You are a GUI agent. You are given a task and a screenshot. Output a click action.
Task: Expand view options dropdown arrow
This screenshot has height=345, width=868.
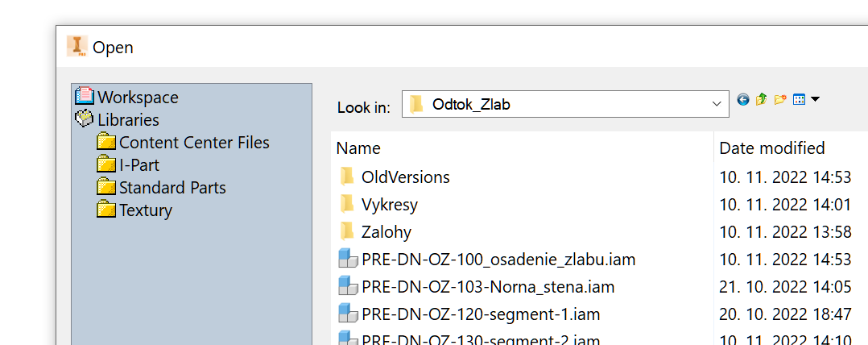[x=815, y=100]
